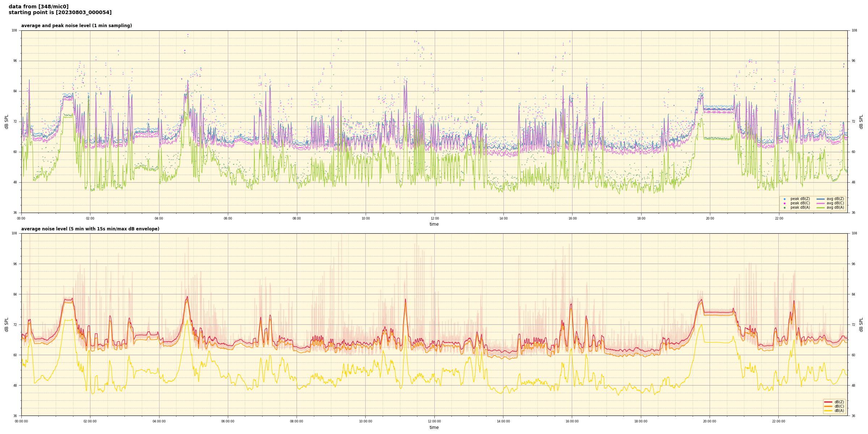Select avg dB(Z) line in top legend

click(x=821, y=199)
